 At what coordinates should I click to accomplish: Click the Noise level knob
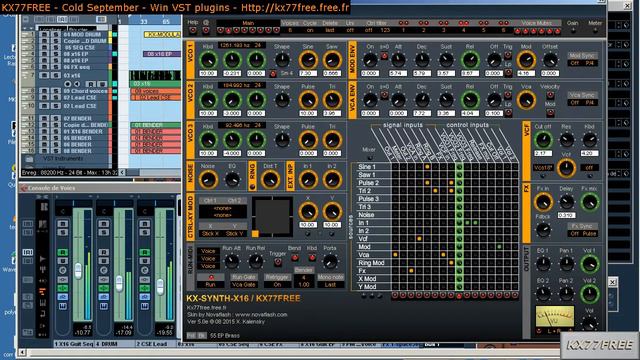pos(208,180)
